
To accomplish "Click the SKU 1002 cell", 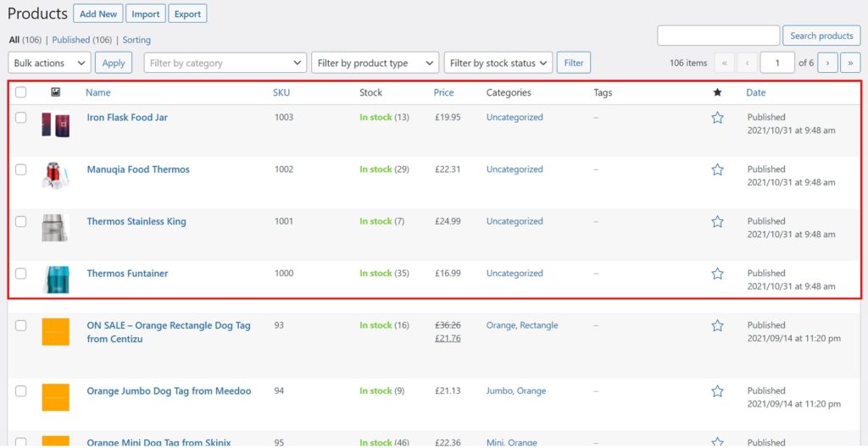I will 284,169.
